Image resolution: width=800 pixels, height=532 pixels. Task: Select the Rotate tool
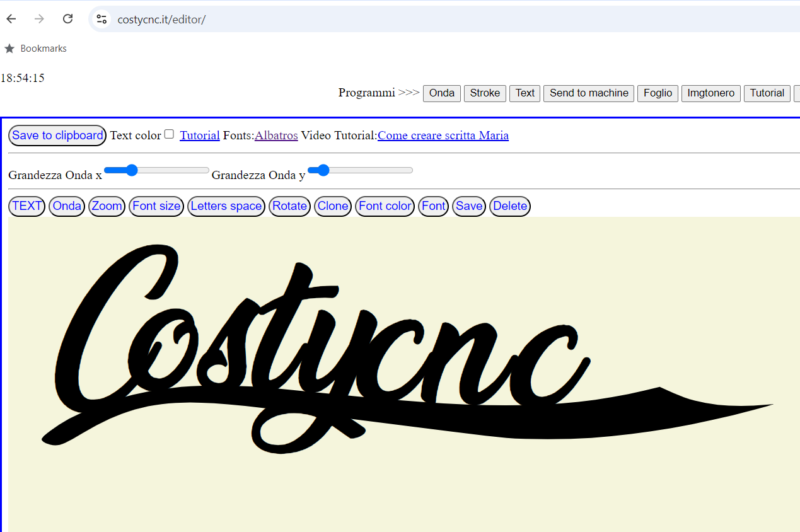click(289, 206)
